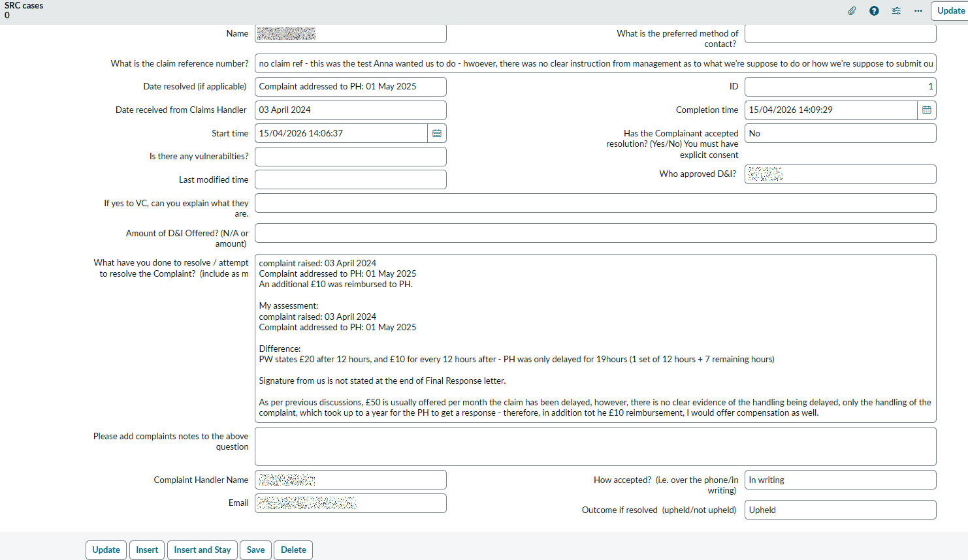Focus the complaints notes text area

click(596, 446)
